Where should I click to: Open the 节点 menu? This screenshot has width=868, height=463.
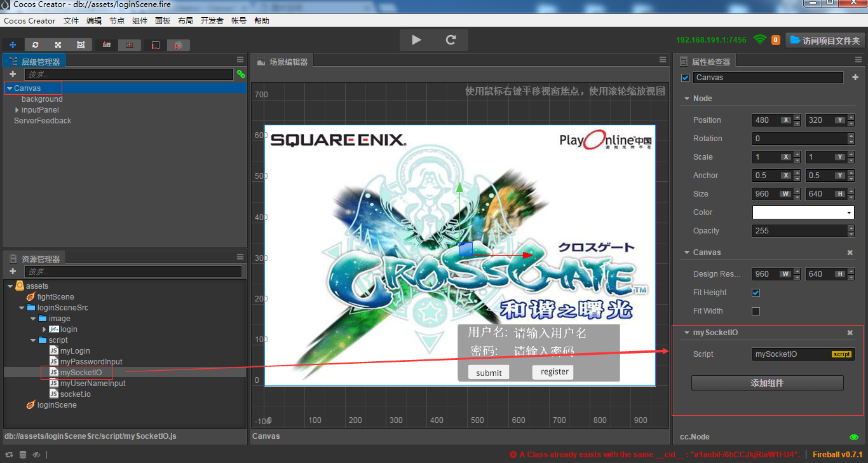[x=117, y=21]
